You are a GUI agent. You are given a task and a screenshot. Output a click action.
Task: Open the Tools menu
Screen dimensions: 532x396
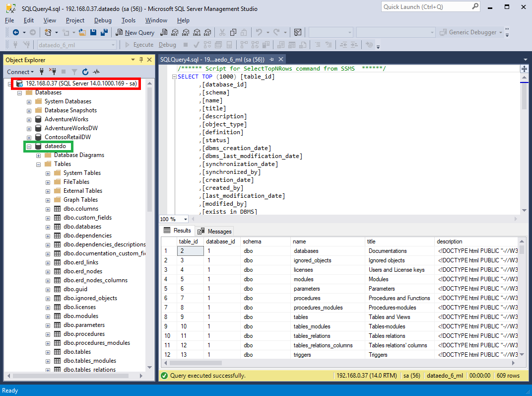click(128, 20)
